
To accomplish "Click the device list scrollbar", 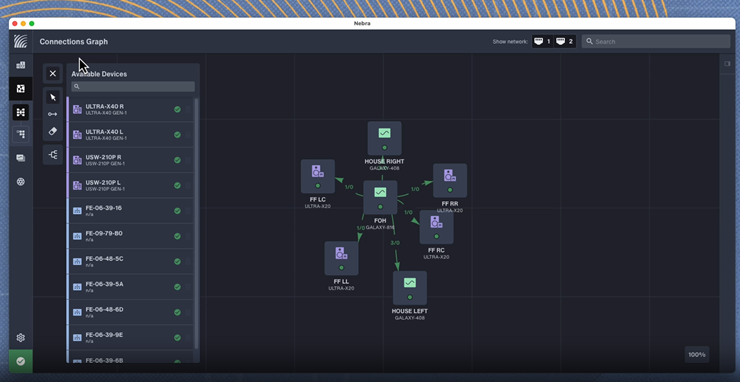I will point(197,223).
